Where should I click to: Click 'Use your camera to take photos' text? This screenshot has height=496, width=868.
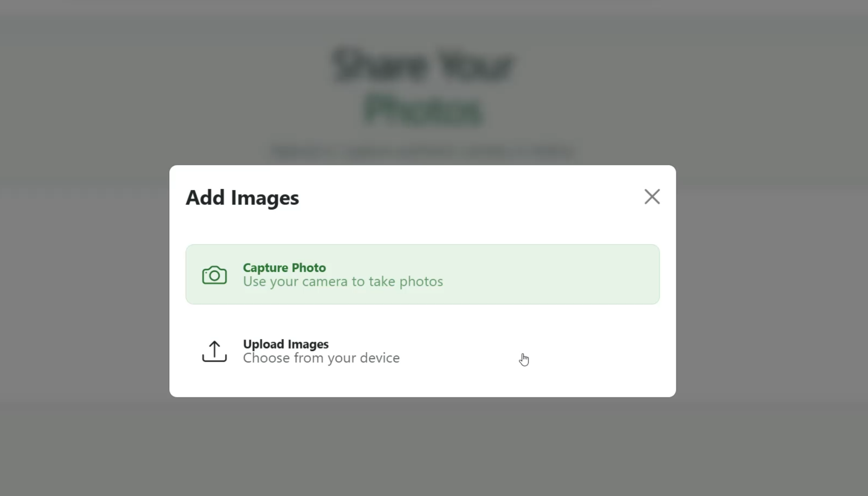[x=342, y=282]
